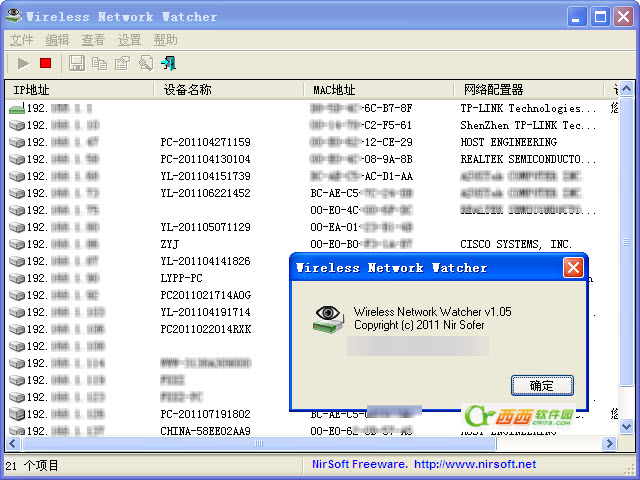
Task: Click the vertical scrollbar down arrow
Action: point(627,427)
